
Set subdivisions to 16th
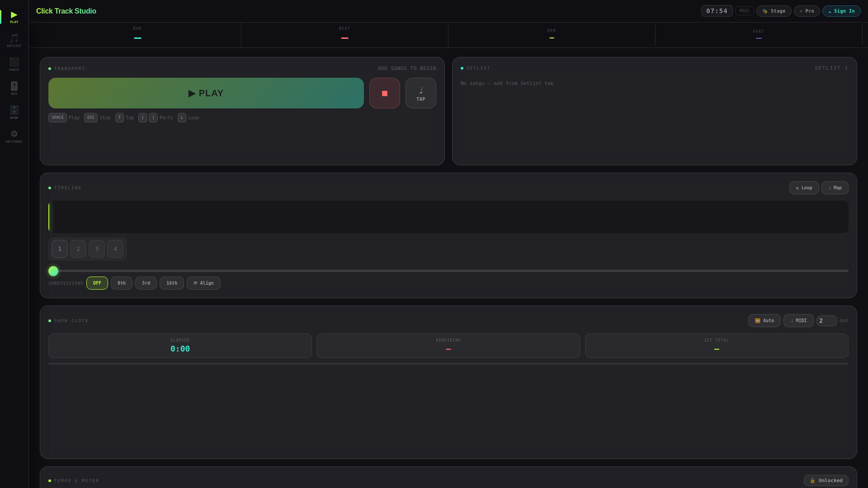click(172, 283)
